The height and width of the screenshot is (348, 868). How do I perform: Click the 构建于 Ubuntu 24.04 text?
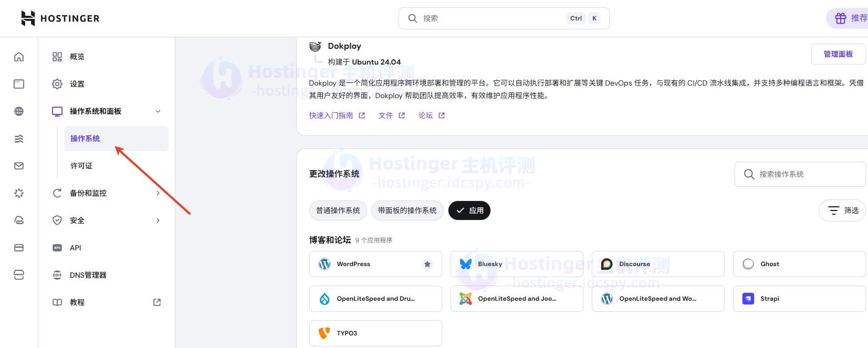(364, 62)
